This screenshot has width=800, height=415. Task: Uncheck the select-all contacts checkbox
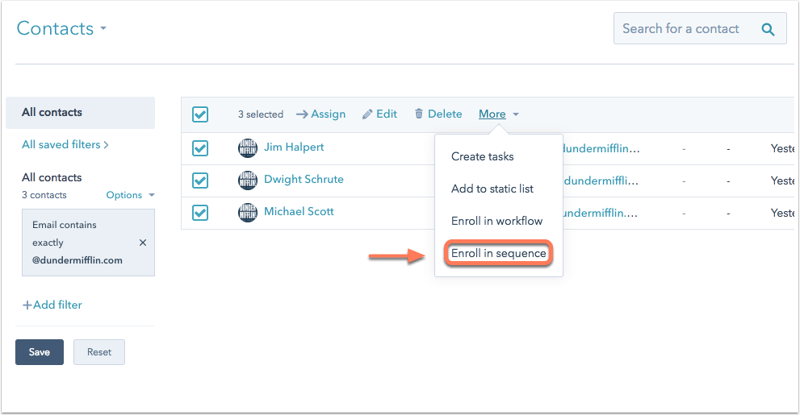click(200, 114)
